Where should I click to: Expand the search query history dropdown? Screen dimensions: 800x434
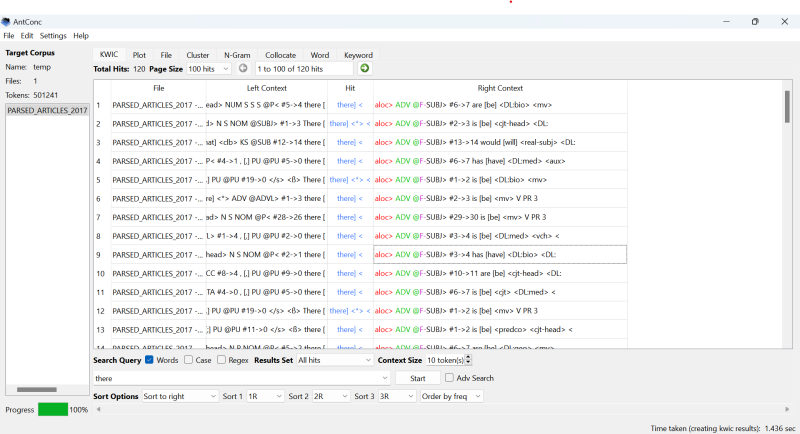(385, 378)
